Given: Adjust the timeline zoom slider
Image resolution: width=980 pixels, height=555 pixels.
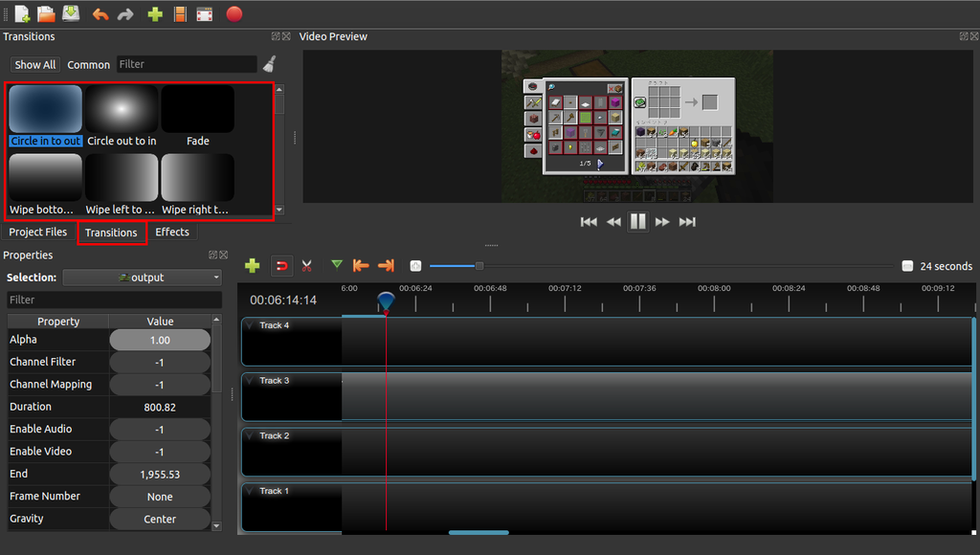Looking at the screenshot, I should click(479, 266).
